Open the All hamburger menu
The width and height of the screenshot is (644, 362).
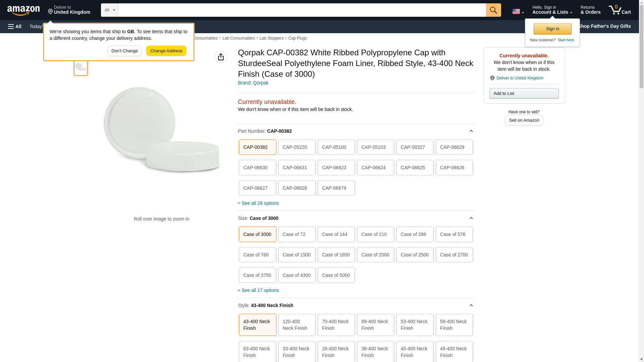(15, 26)
